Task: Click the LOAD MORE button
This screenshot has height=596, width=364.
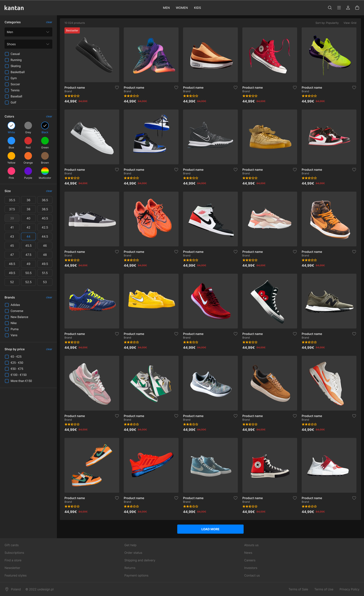Action: pos(210,529)
